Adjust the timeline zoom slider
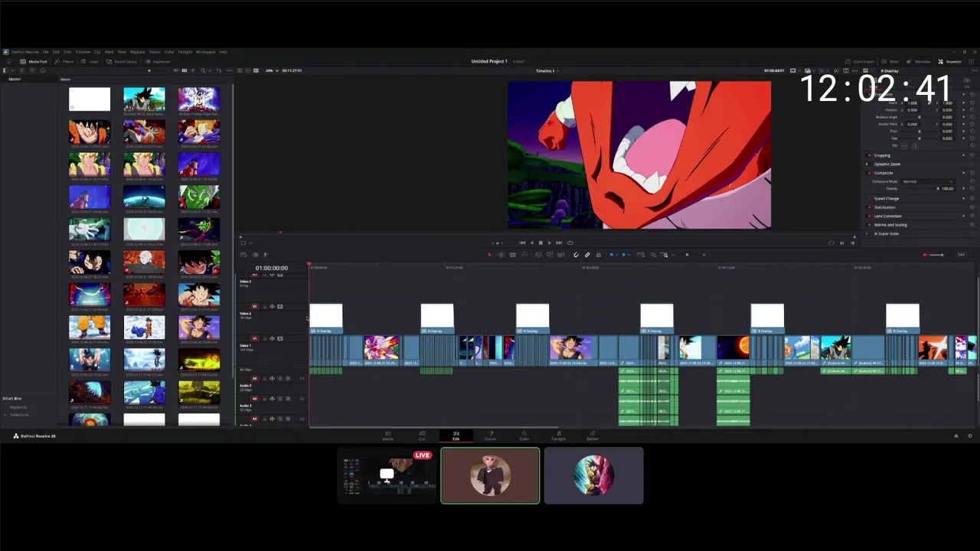This screenshot has height=551, width=980. [687, 255]
